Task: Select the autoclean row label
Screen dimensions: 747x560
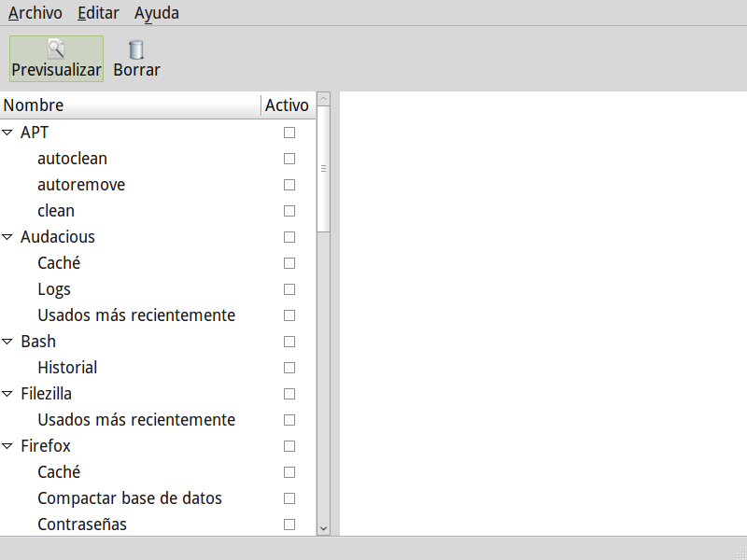Action: pyautogui.click(x=73, y=159)
